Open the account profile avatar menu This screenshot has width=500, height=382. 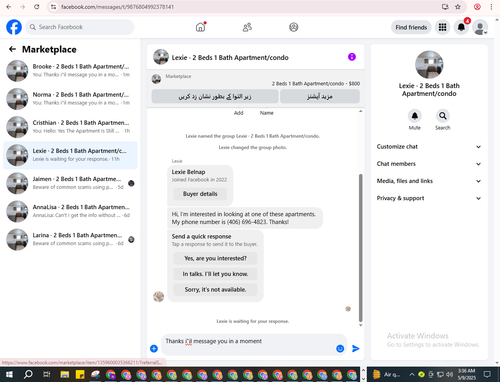click(480, 27)
